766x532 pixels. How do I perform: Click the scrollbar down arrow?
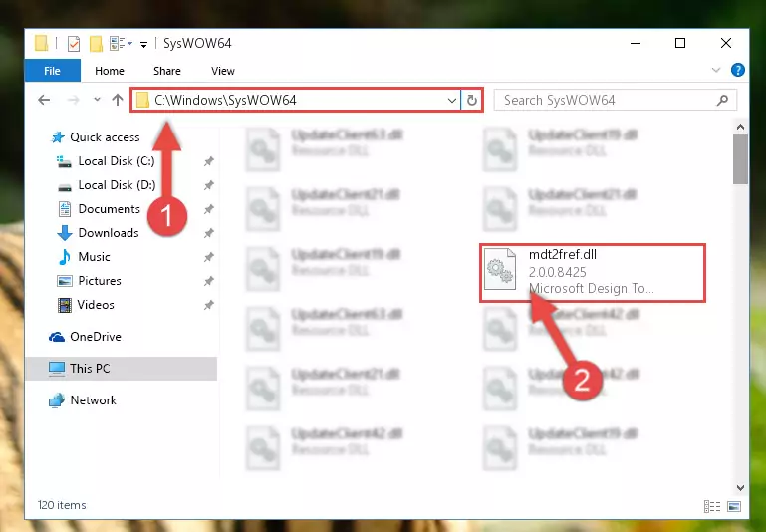click(x=740, y=487)
